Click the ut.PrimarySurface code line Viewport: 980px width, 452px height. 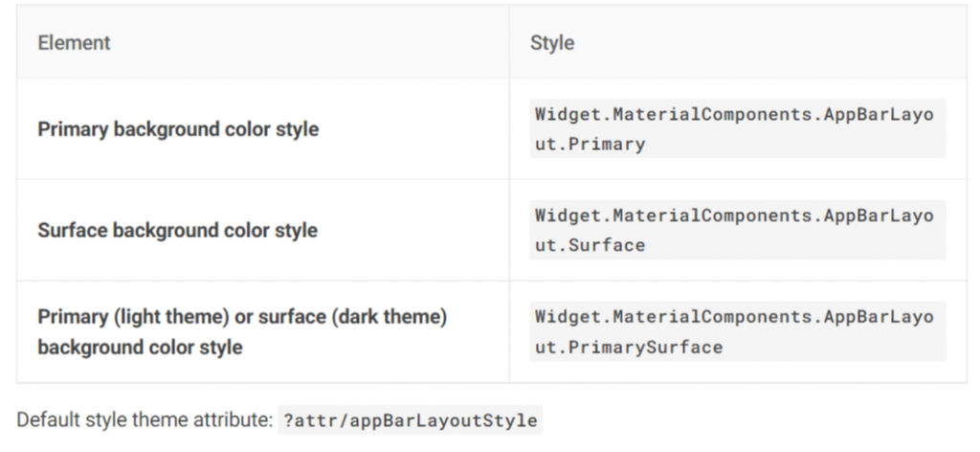click(629, 347)
